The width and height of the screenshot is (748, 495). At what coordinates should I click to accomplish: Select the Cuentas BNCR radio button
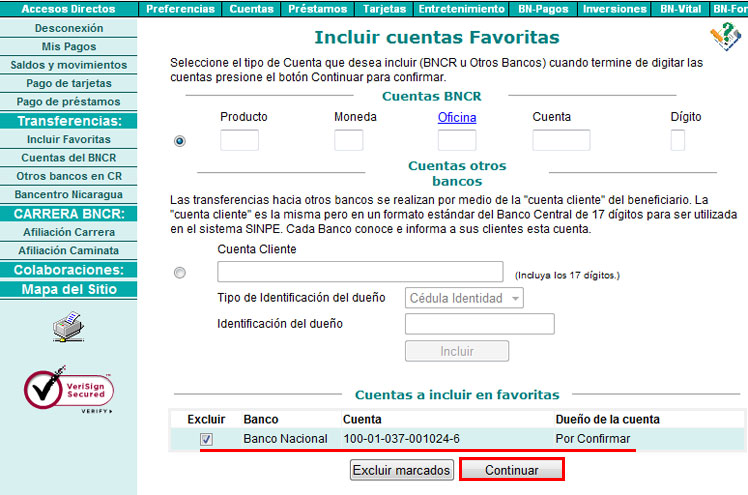[x=180, y=141]
